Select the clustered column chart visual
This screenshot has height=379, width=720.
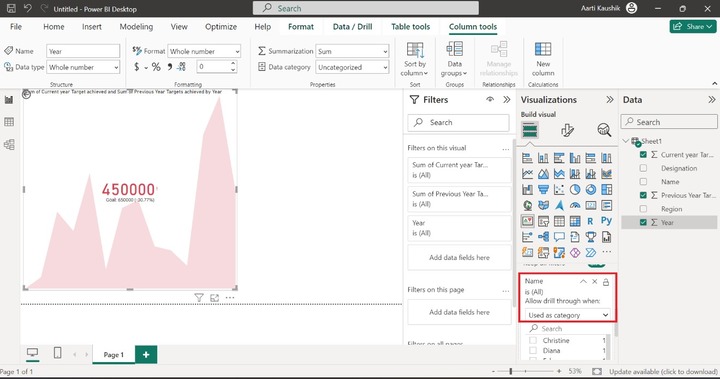point(575,158)
